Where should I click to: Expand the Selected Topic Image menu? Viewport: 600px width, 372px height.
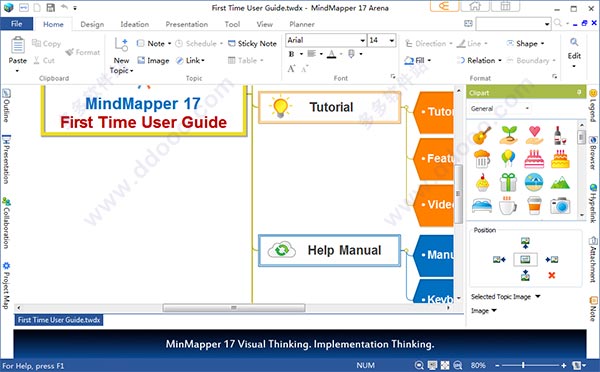point(505,297)
